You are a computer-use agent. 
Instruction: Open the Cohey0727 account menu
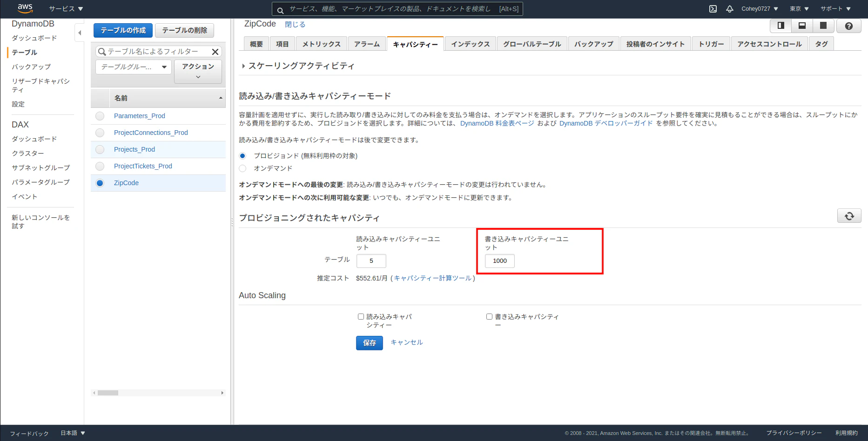click(x=760, y=9)
